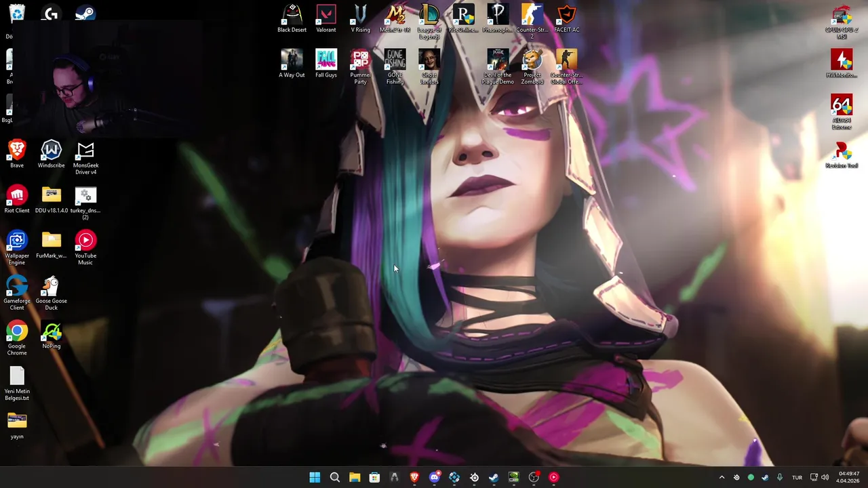Open SteelSeries app in taskbar
This screenshot has width=868, height=488.
(474, 477)
